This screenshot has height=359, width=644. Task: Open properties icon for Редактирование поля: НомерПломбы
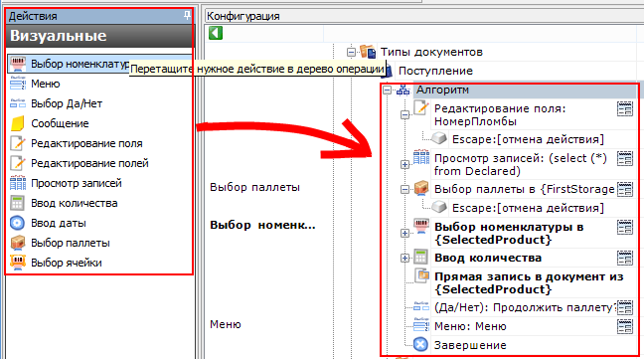click(x=625, y=109)
